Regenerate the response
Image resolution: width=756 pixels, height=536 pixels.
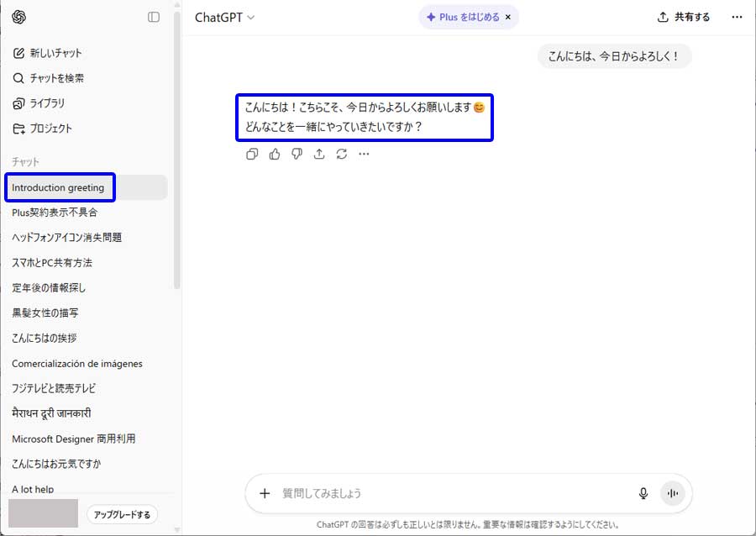click(341, 154)
